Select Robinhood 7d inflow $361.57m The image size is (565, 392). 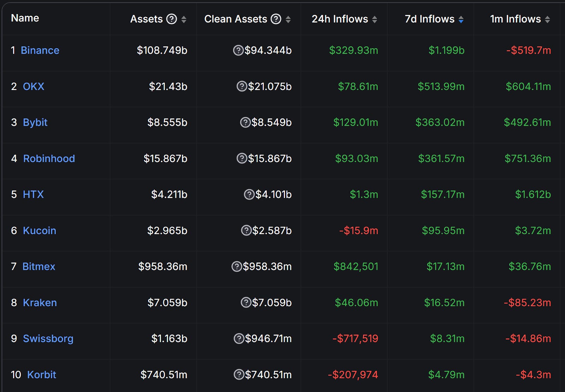click(x=441, y=158)
